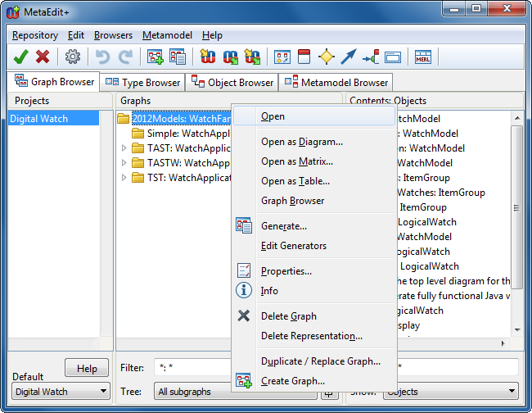Screen dimensions: 532x413
Task: Open the gear Options icon in toolbar
Action: click(x=73, y=57)
